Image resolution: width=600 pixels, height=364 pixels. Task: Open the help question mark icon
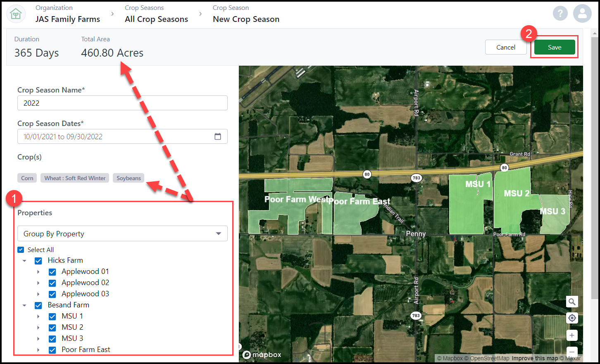pos(560,14)
